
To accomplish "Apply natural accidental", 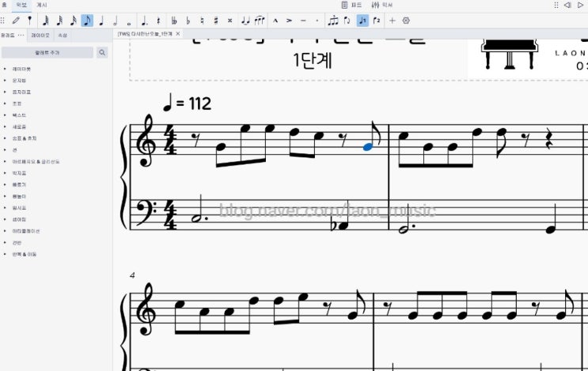I will tap(202, 21).
